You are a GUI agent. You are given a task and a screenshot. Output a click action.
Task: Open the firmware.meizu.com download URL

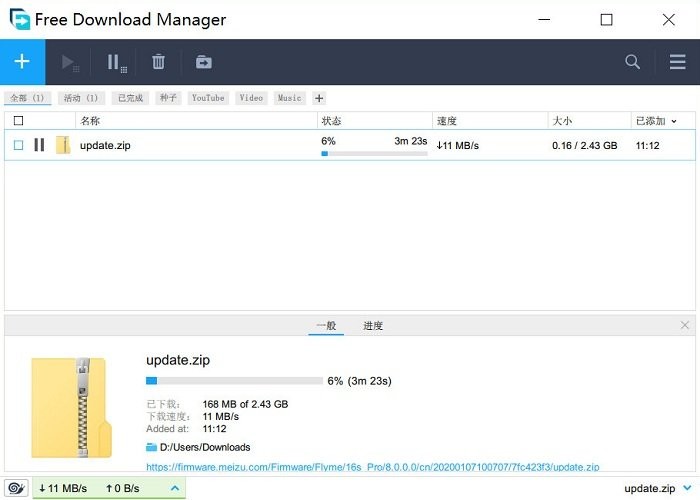click(372, 466)
